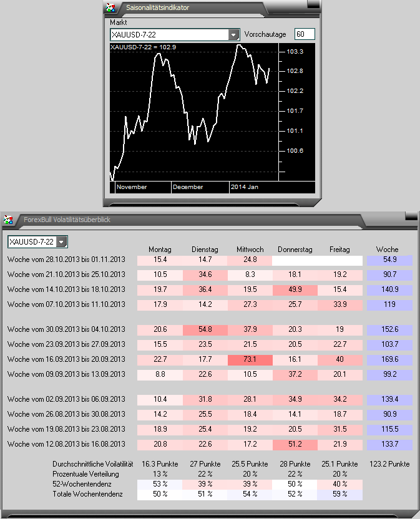
Task: Expand the XAUUSD-7-22 dropdown in Volatilitätsüberblick
Action: (61, 241)
